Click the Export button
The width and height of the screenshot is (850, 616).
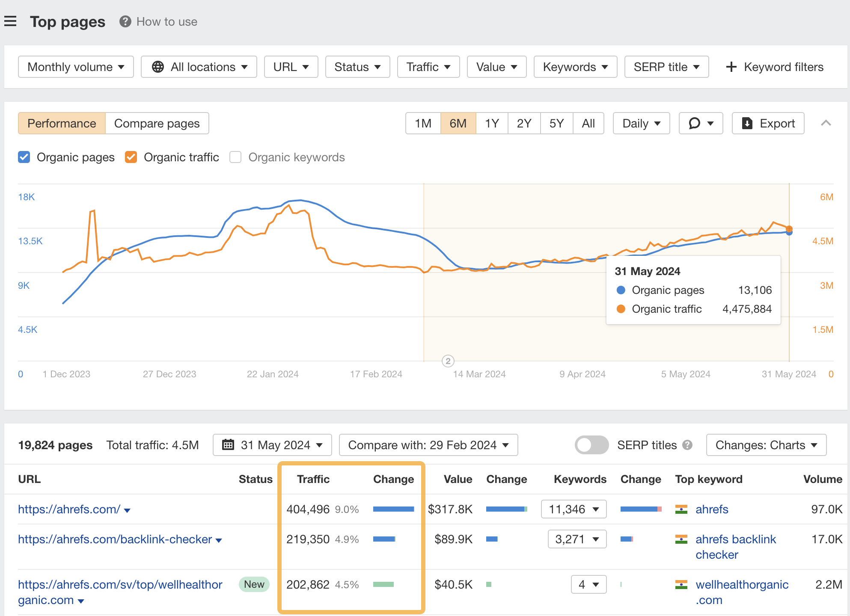(768, 123)
